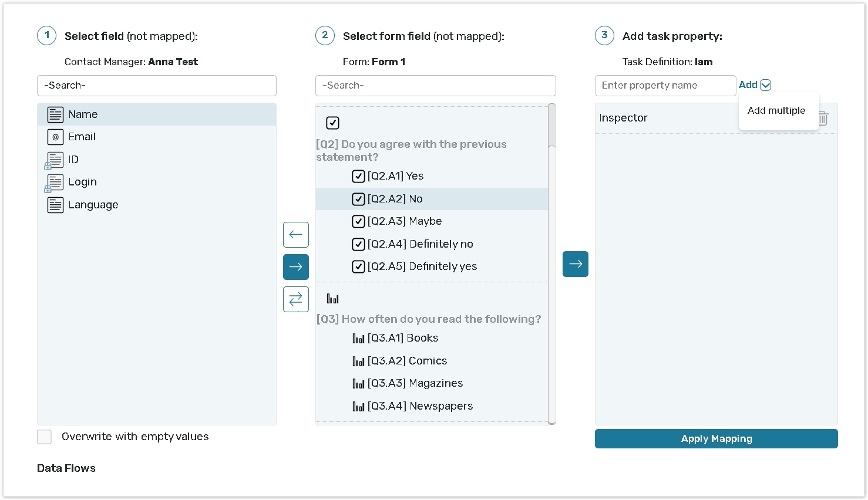The image size is (868, 500).
Task: Click the Apply Mapping button
Action: point(716,438)
